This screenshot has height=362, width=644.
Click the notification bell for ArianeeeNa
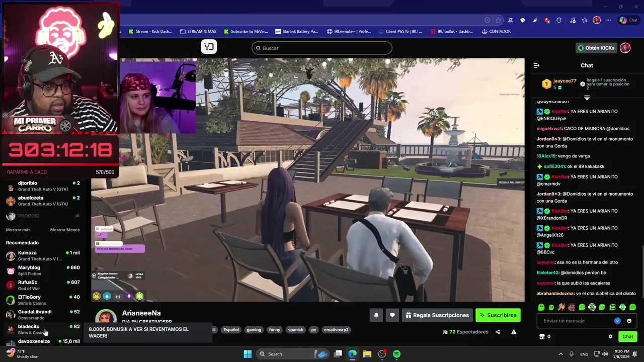[376, 315]
